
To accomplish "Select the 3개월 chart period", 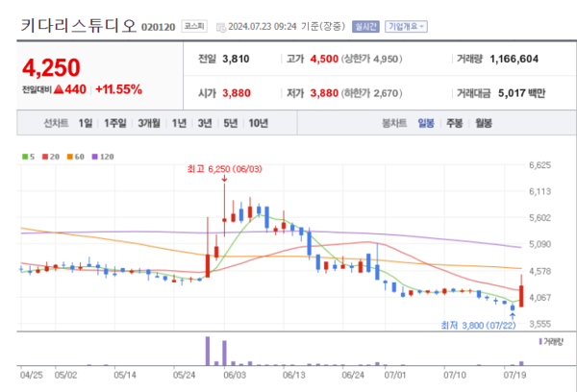I will 148,123.
